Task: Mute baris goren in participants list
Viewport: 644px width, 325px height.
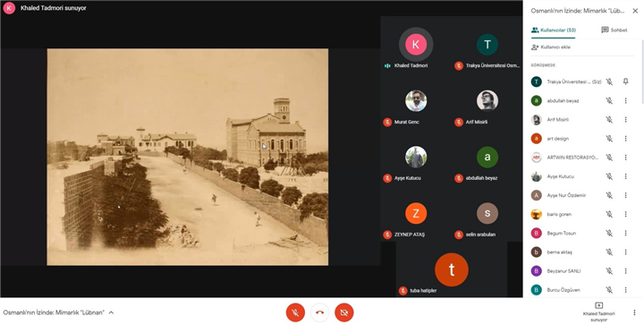Action: (609, 214)
